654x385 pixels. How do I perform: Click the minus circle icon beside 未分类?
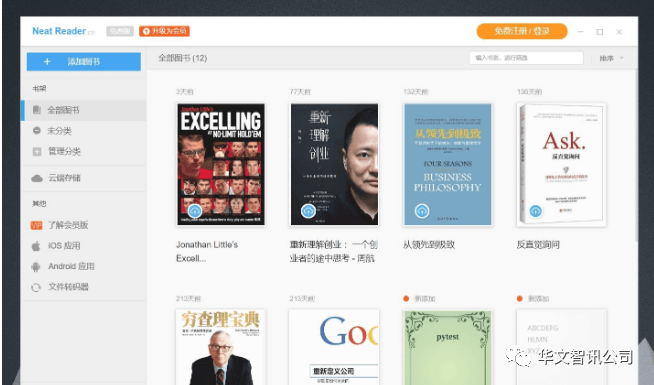(37, 131)
